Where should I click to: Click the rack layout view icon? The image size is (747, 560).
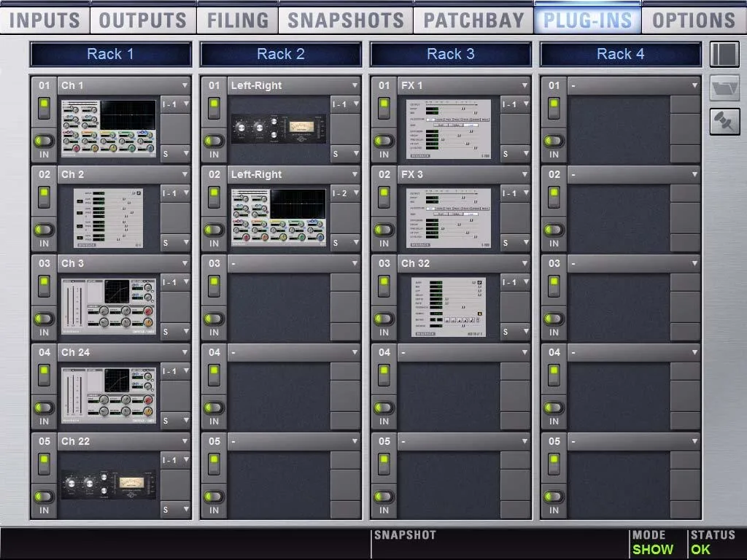724,54
